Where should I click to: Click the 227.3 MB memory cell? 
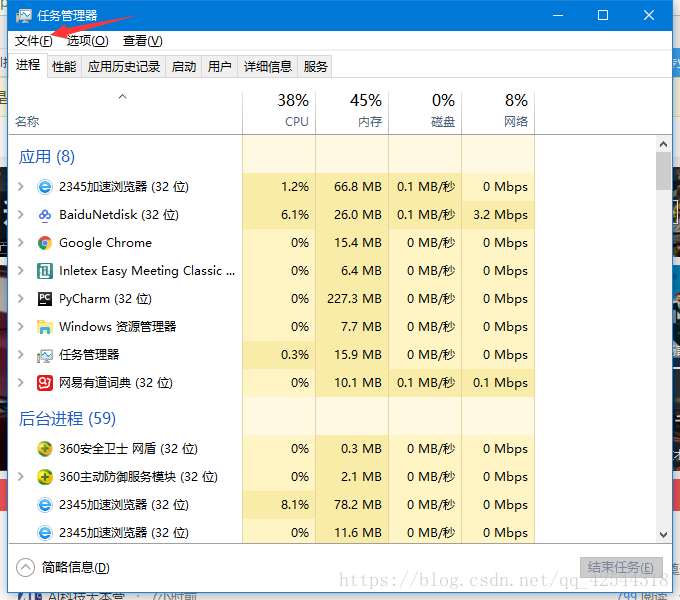pyautogui.click(x=354, y=299)
